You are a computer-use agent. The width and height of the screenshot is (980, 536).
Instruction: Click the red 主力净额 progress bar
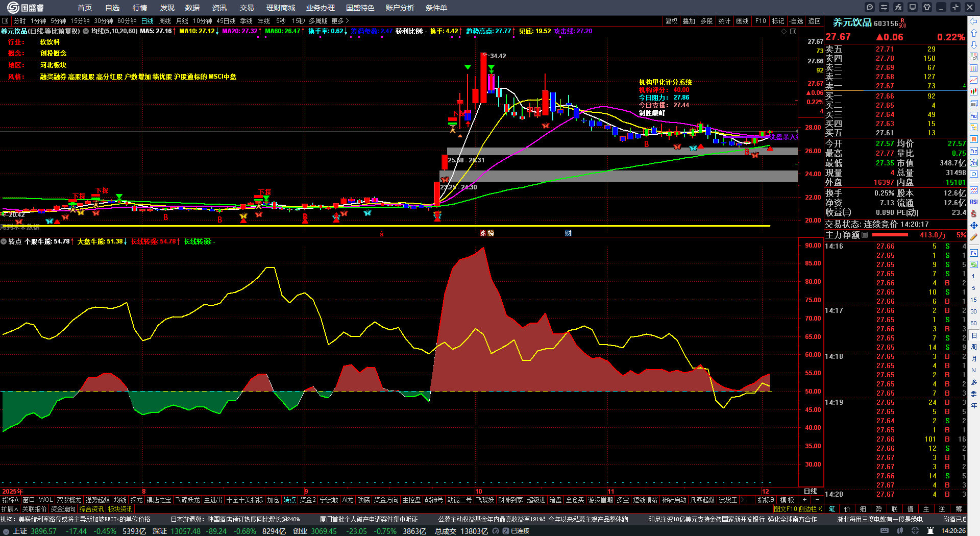click(x=890, y=235)
